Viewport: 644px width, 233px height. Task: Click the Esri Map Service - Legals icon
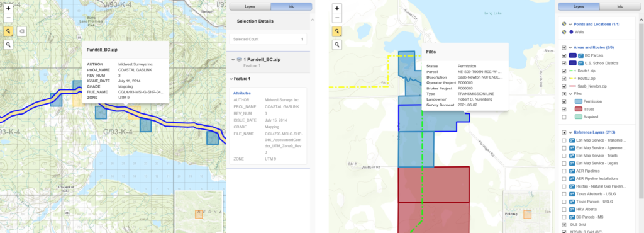point(572,163)
